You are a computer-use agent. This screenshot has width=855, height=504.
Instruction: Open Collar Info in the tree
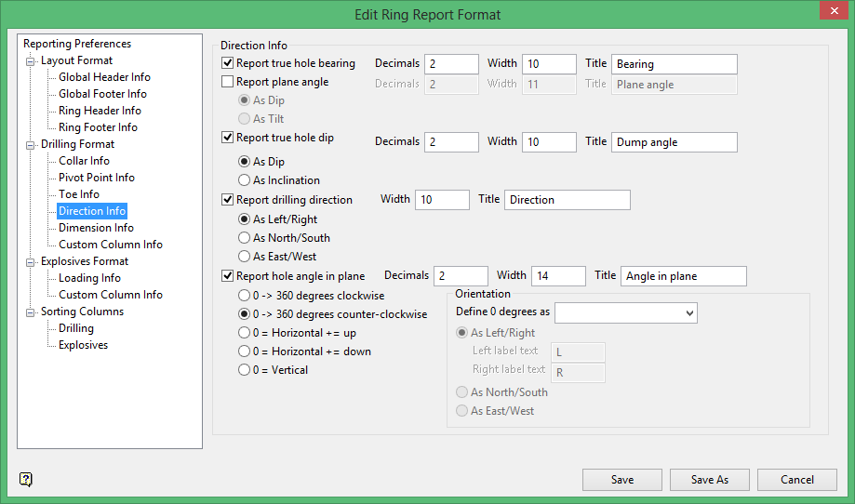tap(84, 161)
